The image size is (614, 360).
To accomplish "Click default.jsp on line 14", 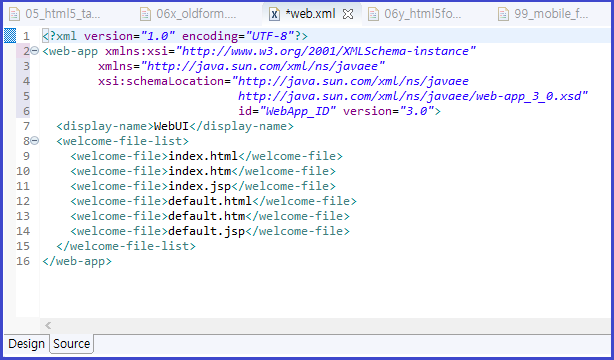I will click(206, 231).
